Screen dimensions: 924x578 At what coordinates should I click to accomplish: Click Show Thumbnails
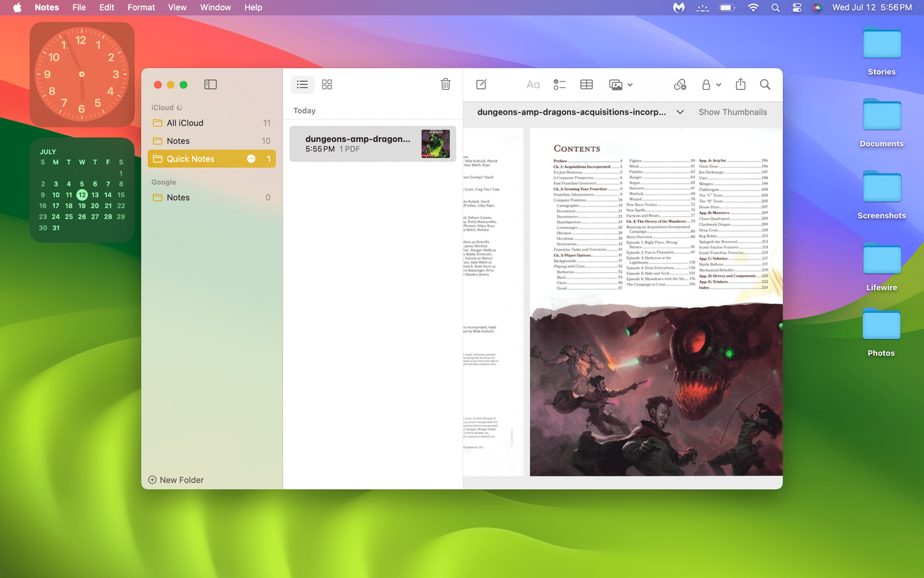(x=732, y=112)
